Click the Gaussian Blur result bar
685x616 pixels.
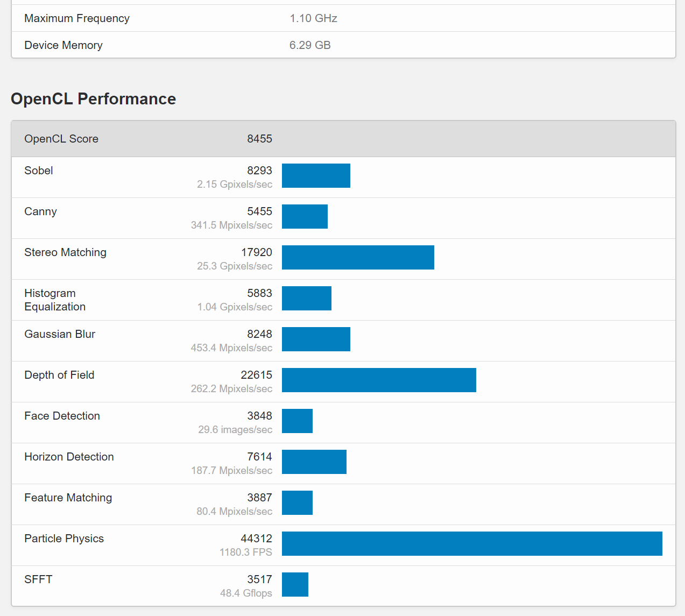click(x=316, y=339)
